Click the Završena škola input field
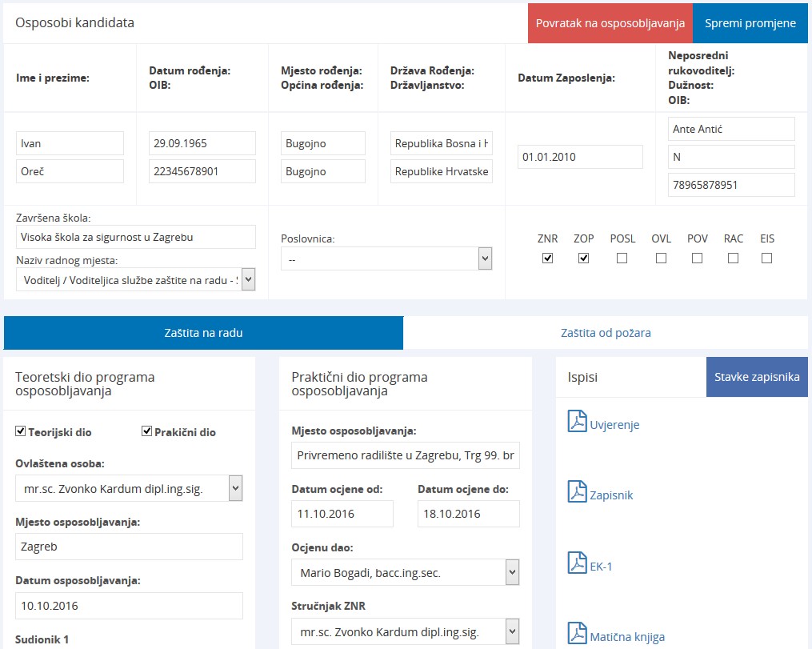The image size is (812, 649). click(x=135, y=237)
